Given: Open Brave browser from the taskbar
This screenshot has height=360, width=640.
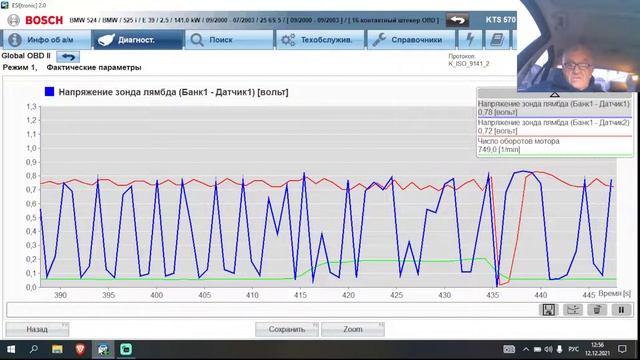Looking at the screenshot, I should [80, 349].
